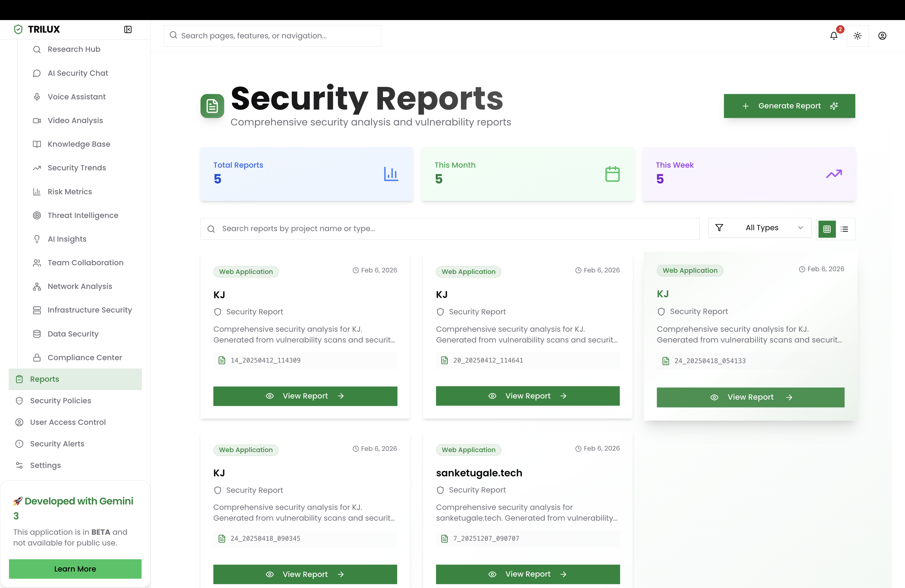
Task: Collapse the sidebar panel icon
Action: [x=128, y=29]
